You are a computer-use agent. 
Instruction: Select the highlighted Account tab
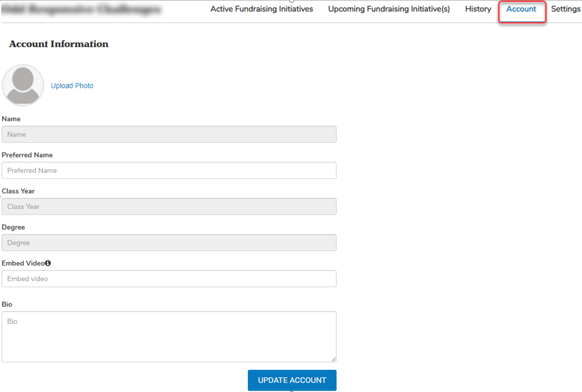point(521,9)
